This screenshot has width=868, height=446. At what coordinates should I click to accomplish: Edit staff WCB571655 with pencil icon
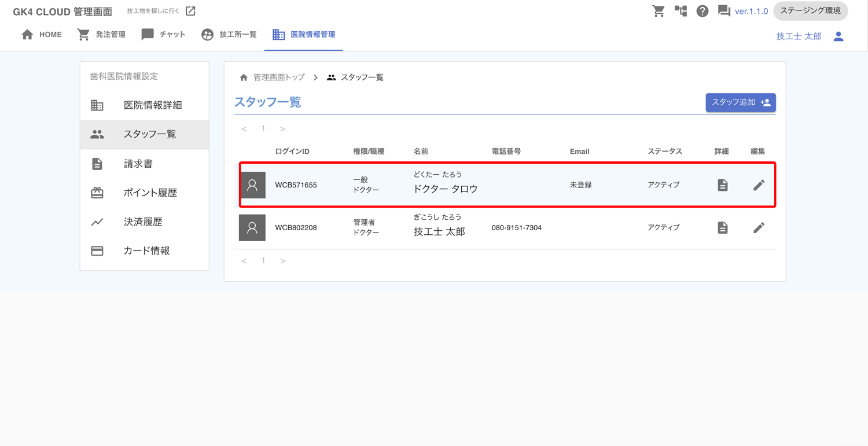[x=759, y=185]
